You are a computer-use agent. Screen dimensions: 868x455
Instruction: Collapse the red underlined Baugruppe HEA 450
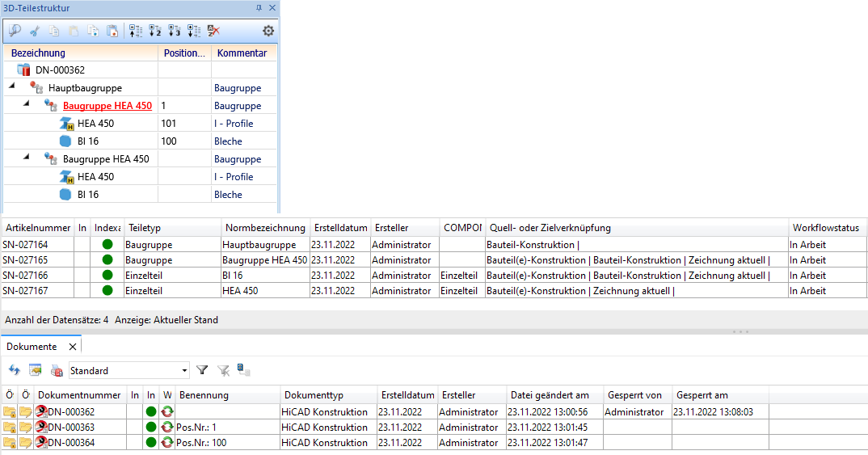(26, 105)
